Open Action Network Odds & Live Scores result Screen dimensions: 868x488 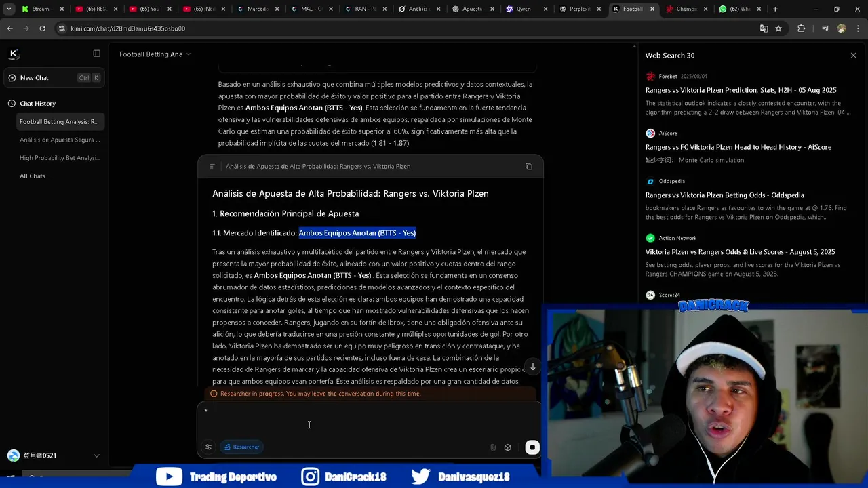coord(740,252)
